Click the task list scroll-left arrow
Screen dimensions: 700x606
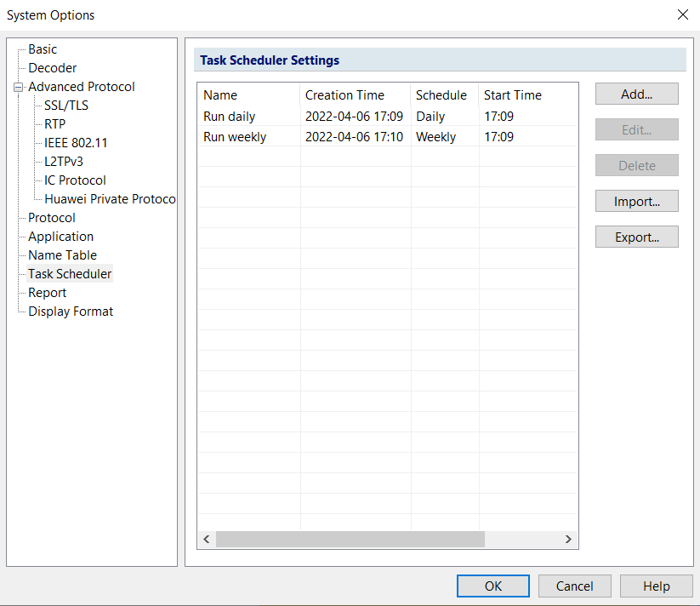[x=206, y=539]
